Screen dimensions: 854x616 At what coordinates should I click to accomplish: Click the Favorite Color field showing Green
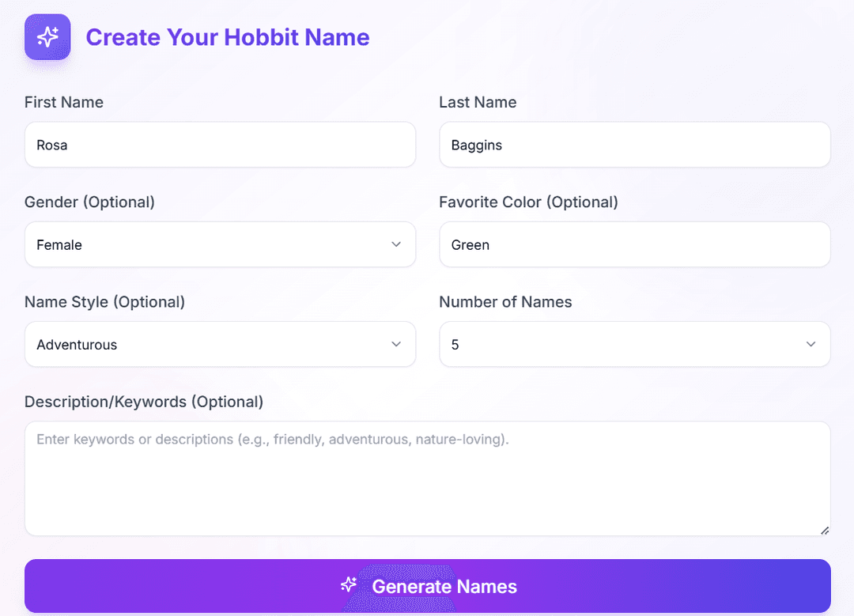click(x=634, y=244)
